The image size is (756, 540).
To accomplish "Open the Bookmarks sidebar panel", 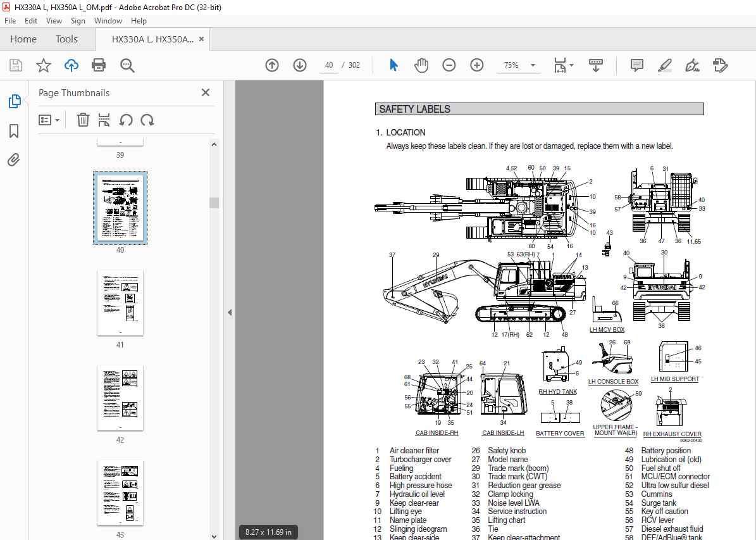I will tap(14, 131).
